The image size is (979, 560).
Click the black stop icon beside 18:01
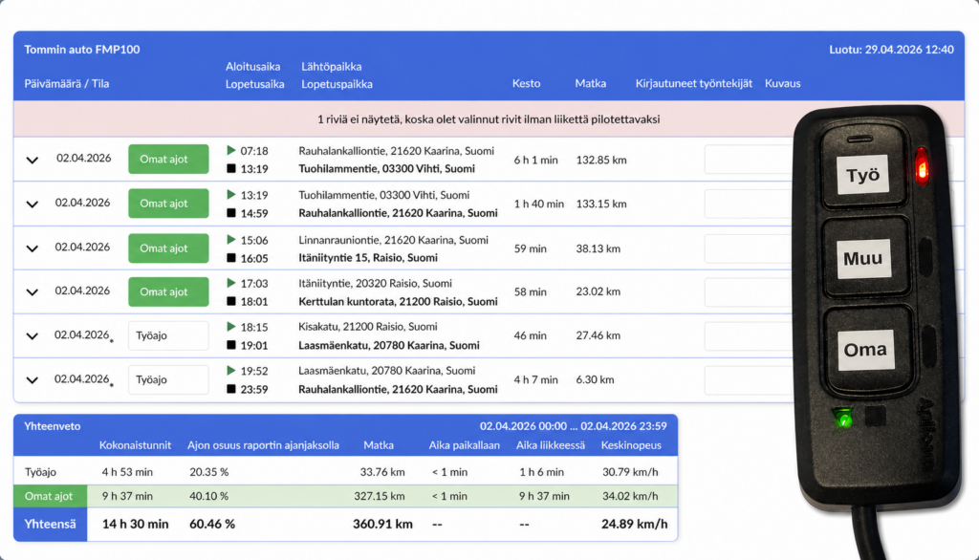click(230, 302)
